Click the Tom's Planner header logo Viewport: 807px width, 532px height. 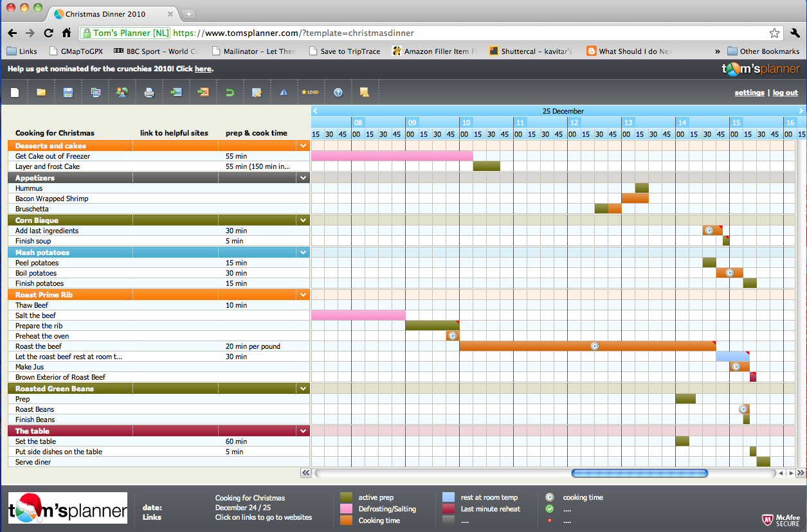coord(761,69)
